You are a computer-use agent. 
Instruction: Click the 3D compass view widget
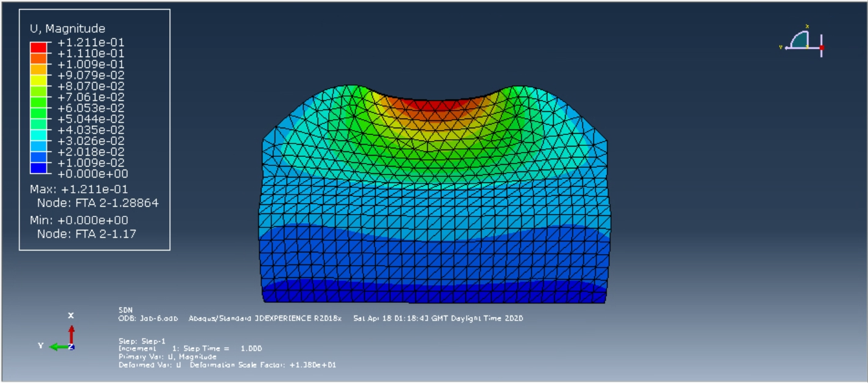pos(802,42)
